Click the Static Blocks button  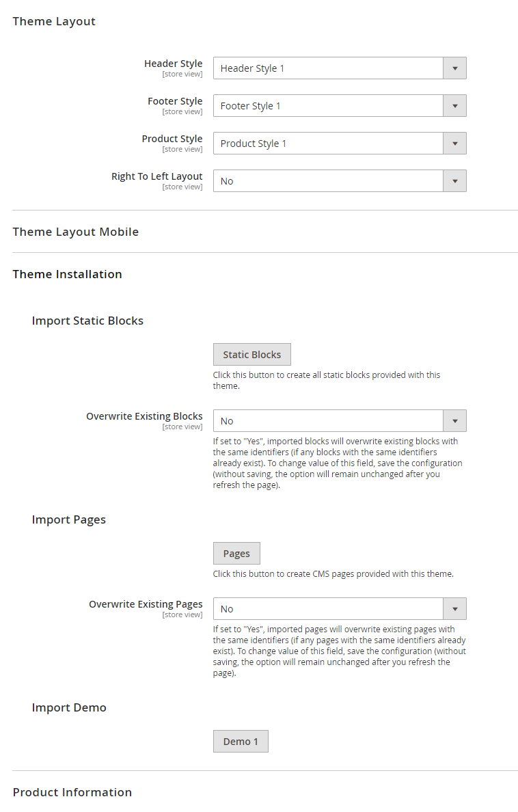251,355
